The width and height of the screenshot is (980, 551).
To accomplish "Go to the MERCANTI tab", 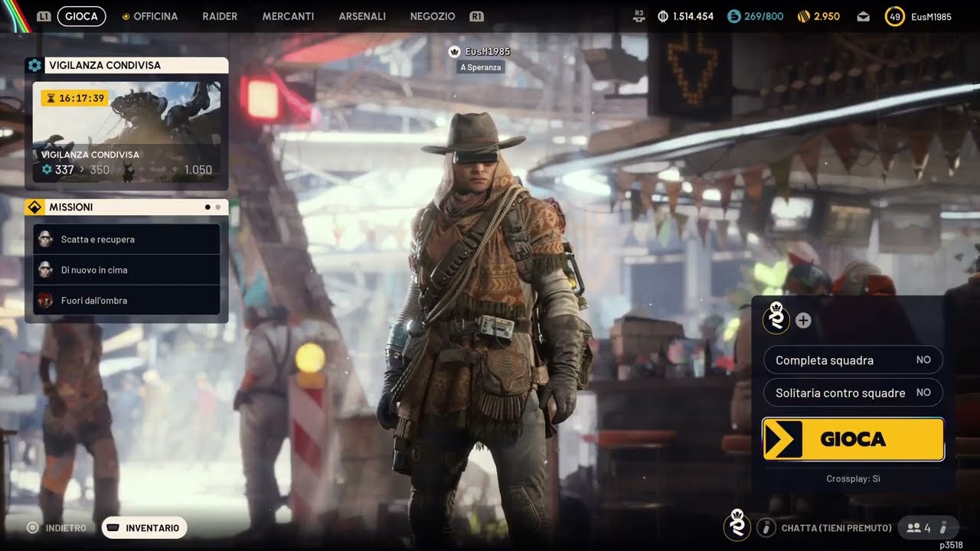I will pyautogui.click(x=288, y=16).
